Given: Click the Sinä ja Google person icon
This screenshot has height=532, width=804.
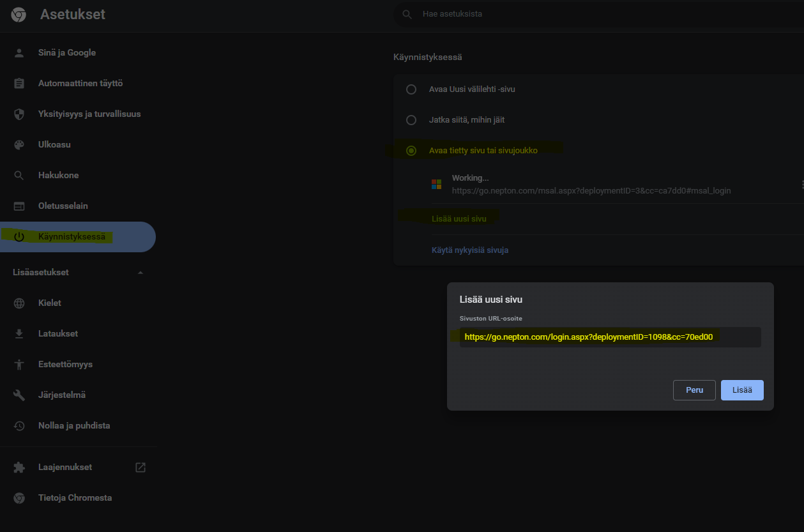Looking at the screenshot, I should 19,52.
